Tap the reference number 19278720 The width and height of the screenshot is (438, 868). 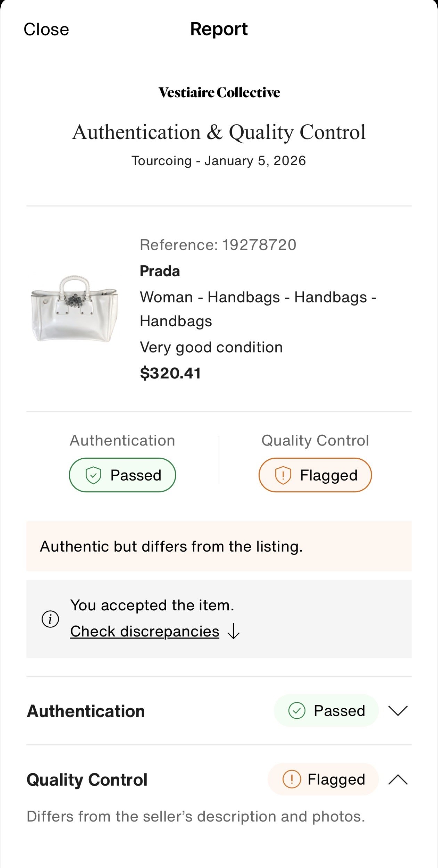pos(259,245)
